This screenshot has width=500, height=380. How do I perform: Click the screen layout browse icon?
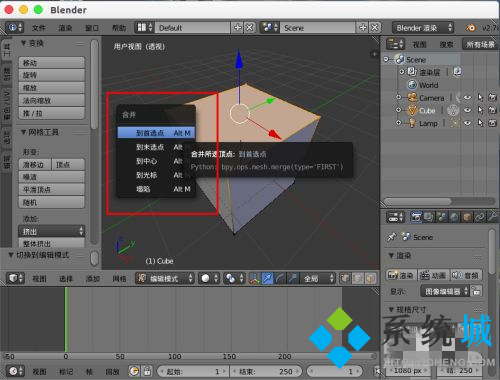[x=145, y=27]
